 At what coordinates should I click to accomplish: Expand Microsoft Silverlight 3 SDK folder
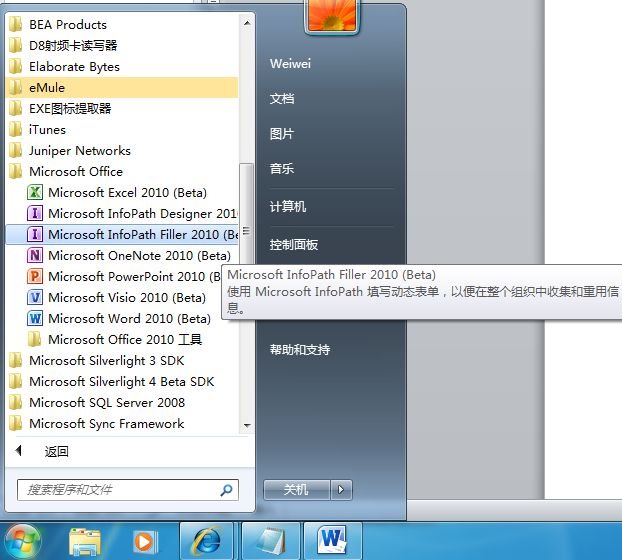122,361
